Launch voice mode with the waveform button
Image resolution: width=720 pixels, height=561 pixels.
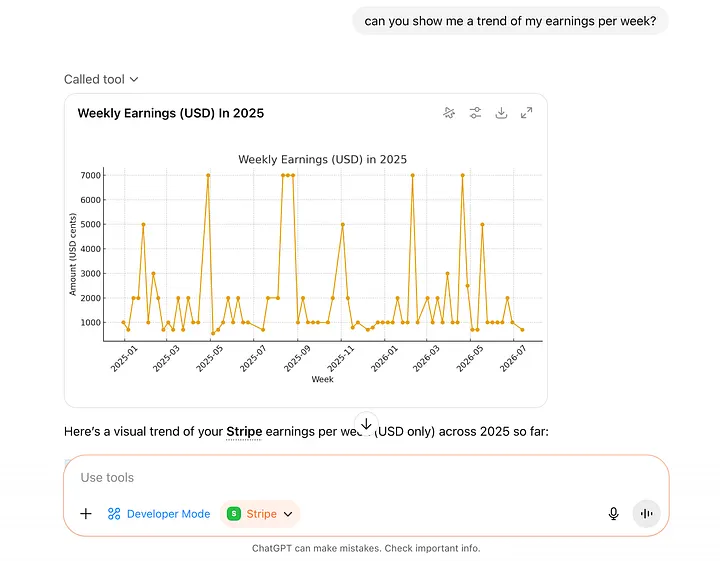click(x=646, y=514)
